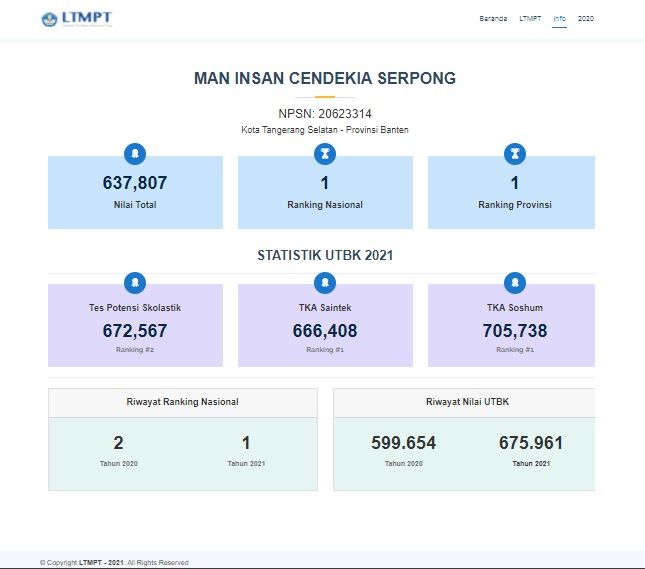This screenshot has width=645, height=569.
Task: Click Ranking #1 under TKA Soshum
Action: pos(515,350)
